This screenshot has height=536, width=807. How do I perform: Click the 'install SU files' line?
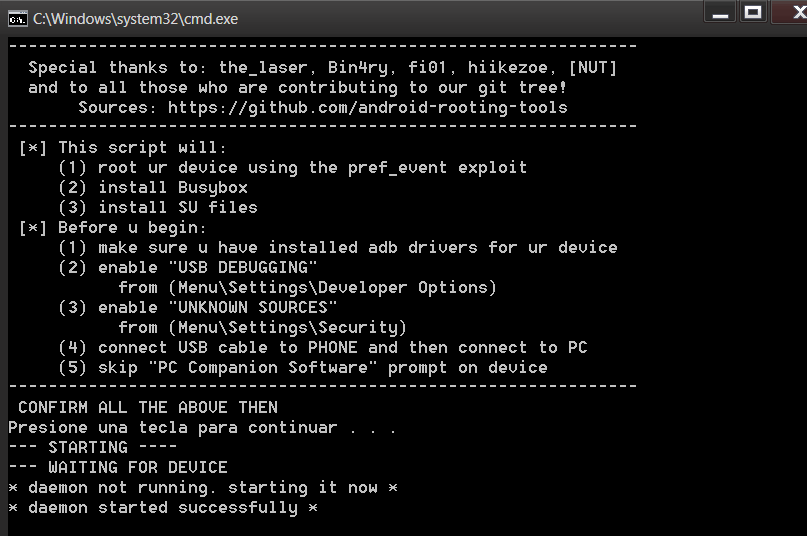(x=157, y=208)
